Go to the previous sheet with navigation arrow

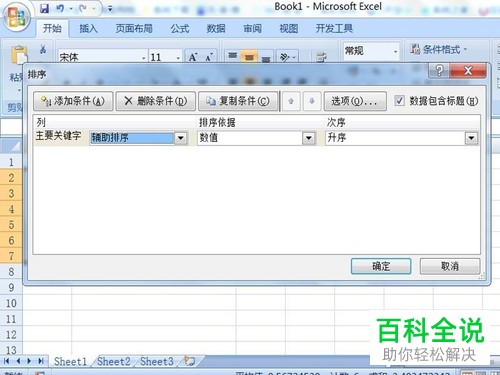tap(18, 361)
